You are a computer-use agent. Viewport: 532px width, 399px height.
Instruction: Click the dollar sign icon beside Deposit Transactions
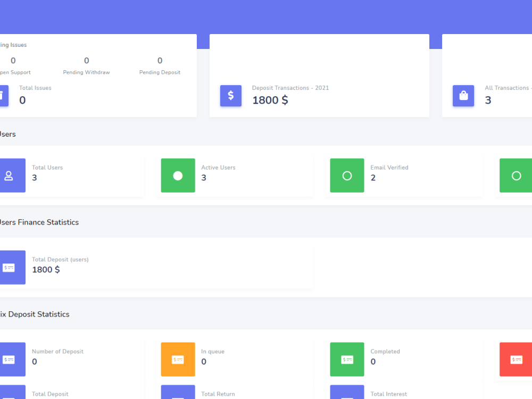click(x=231, y=96)
